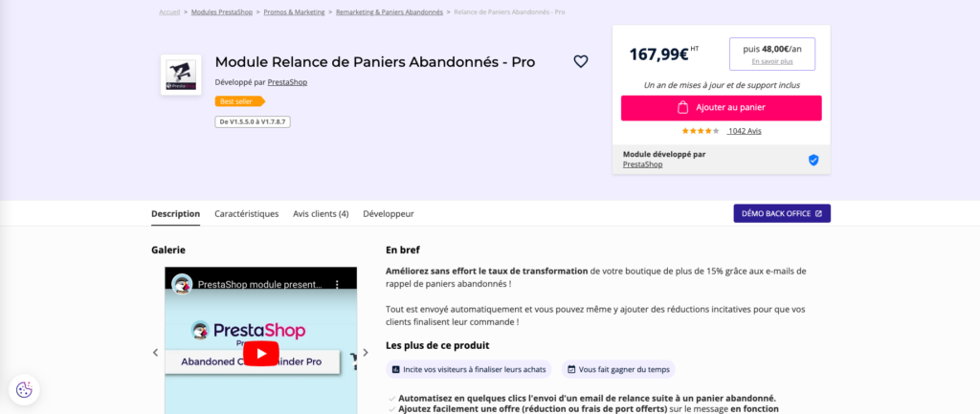The width and height of the screenshot is (980, 414).
Task: Show previous gallery item arrow
Action: point(156,353)
